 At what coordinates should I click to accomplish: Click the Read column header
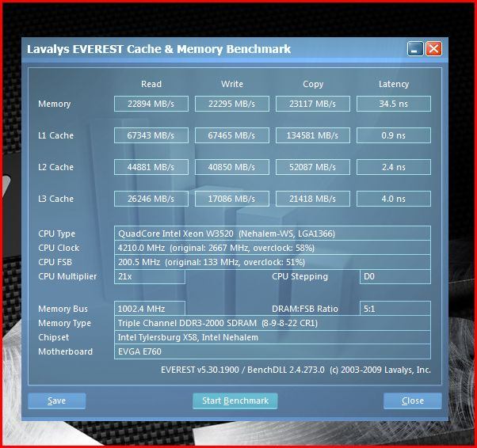point(151,84)
